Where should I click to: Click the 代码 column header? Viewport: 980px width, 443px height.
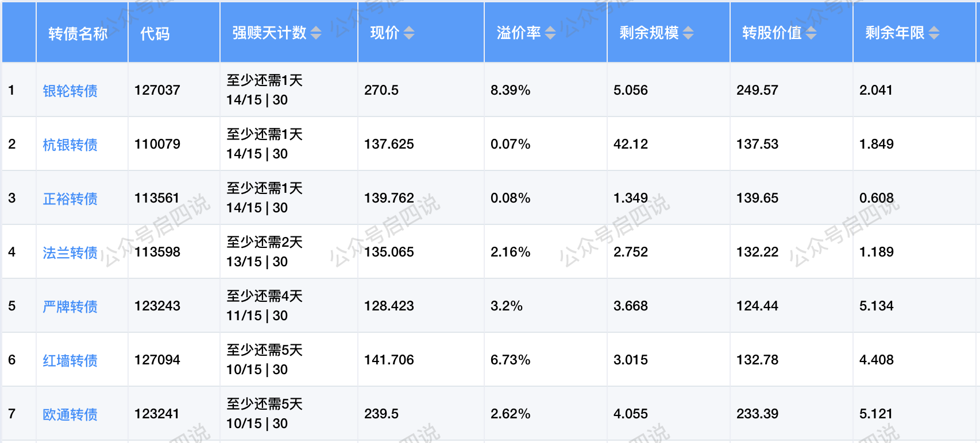tap(155, 33)
